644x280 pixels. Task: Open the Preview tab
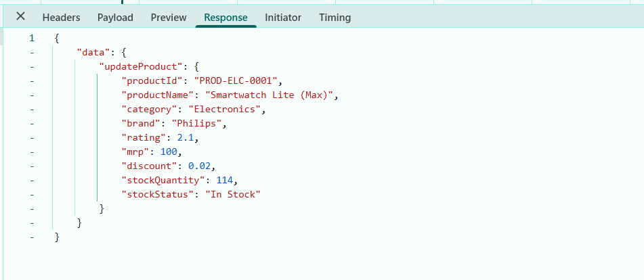[169, 17]
